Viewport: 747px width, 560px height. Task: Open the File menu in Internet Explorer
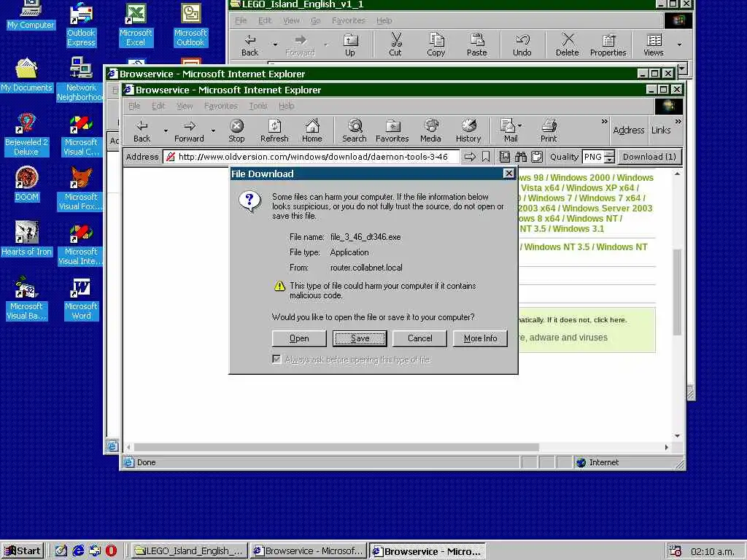(134, 106)
